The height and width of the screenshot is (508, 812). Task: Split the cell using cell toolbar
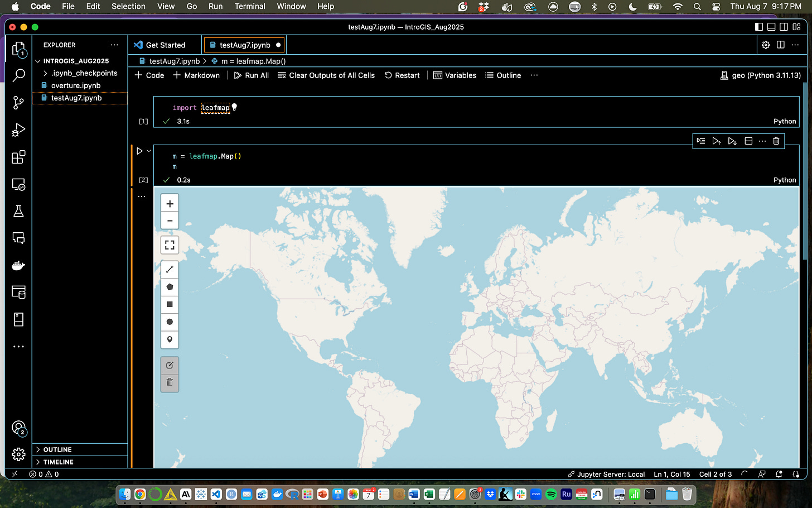748,141
